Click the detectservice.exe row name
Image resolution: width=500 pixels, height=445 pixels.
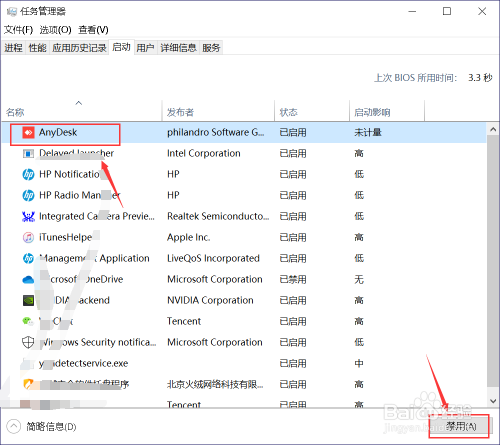[84, 363]
